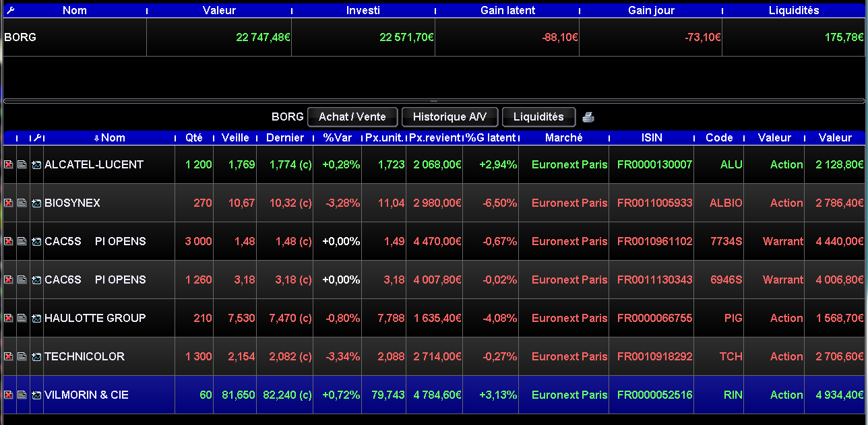
Task: Open the document icon for CAC6S PI OPENS
Action: coord(22,280)
